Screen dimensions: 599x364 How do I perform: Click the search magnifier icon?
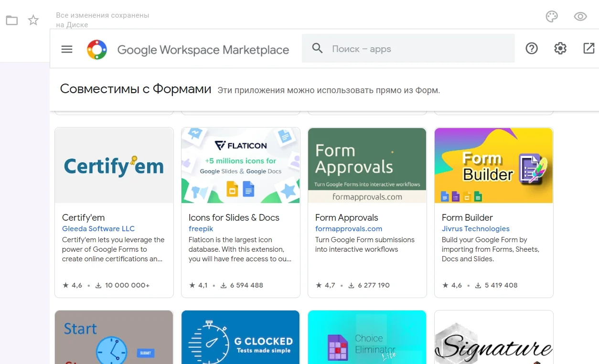tap(317, 48)
